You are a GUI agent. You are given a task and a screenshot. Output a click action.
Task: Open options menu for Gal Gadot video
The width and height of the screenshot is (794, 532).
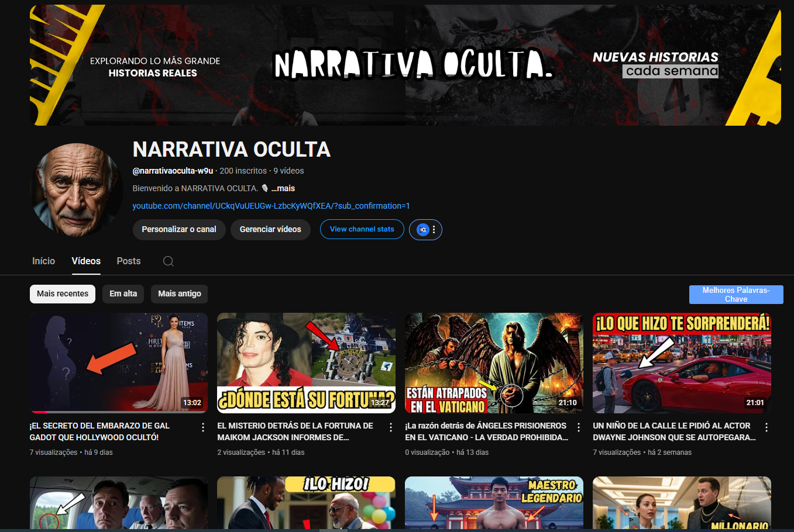click(203, 427)
